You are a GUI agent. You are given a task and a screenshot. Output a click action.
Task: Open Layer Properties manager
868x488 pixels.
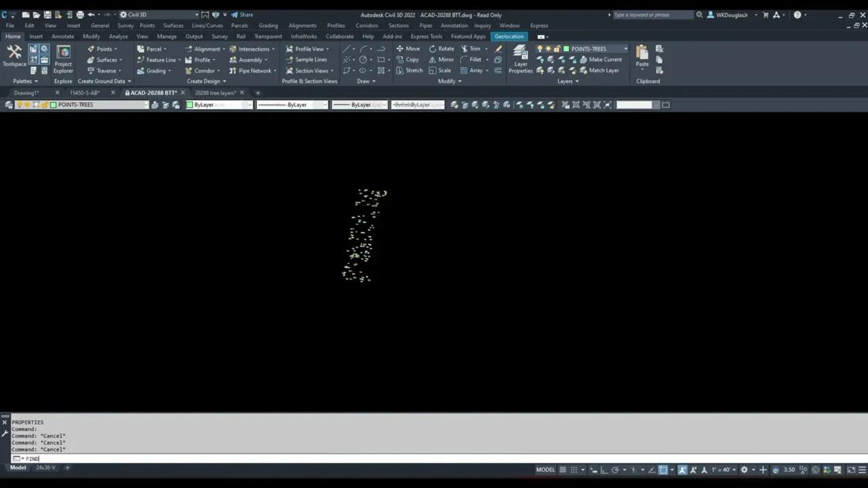(520, 60)
